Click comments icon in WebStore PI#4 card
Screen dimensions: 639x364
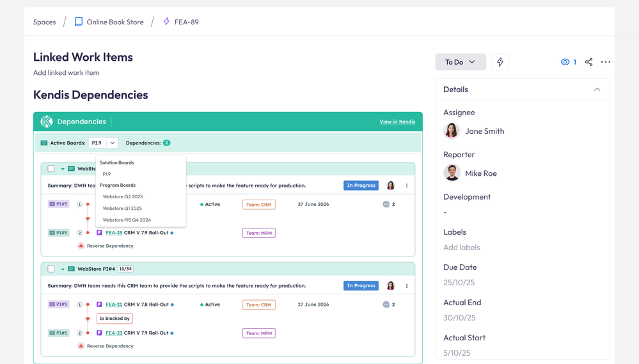(x=386, y=305)
